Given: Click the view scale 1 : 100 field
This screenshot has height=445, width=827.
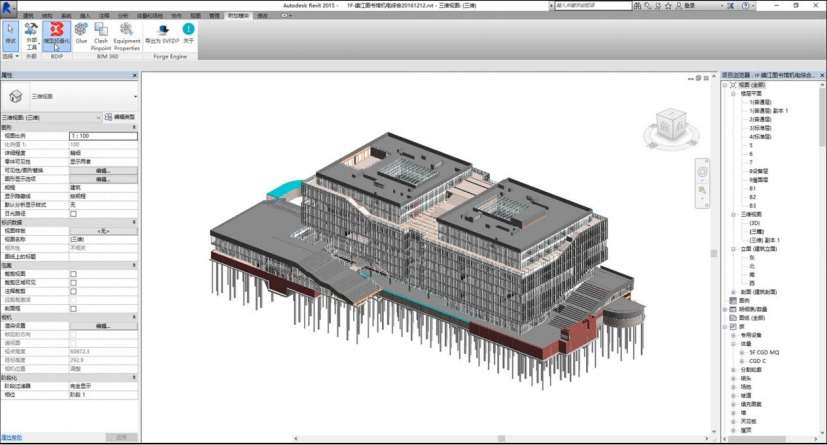Looking at the screenshot, I should (x=103, y=136).
